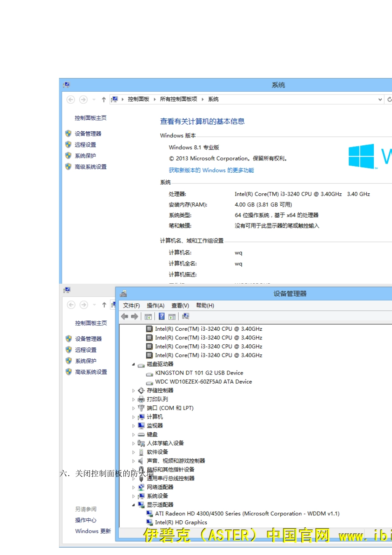The image size is (392, 555).
Task: Select the 打印队列 printer icon
Action: 141,399
